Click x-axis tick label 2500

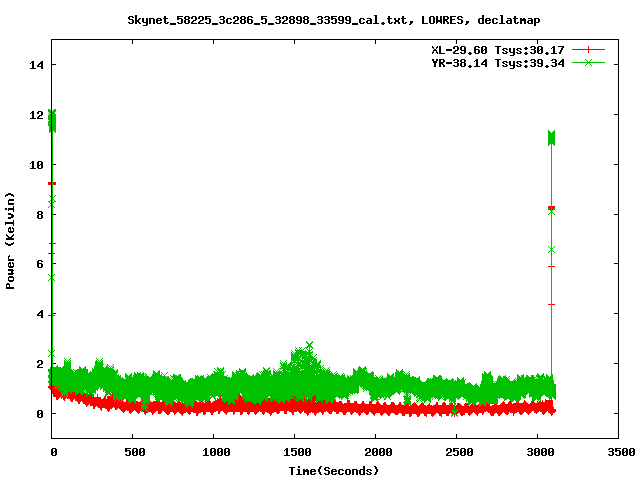[459, 452]
